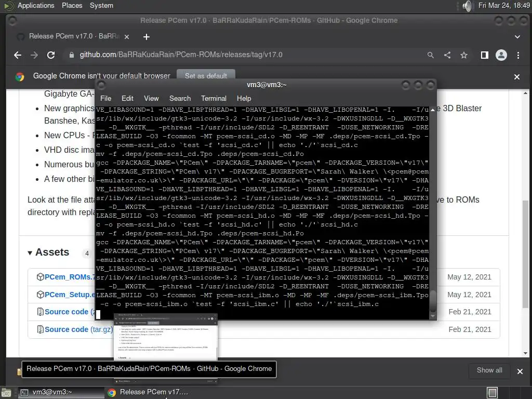
Task: Click the Chrome logo in default browser bar
Action: click(x=20, y=77)
